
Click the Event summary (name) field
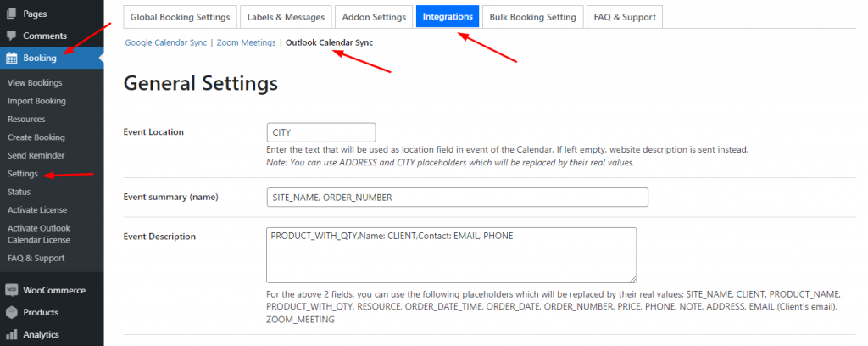coord(457,197)
